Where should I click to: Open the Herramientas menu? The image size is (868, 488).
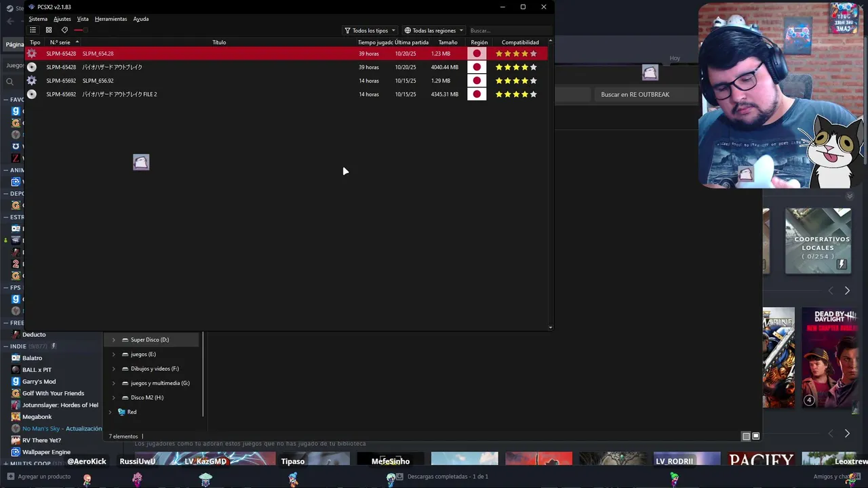pyautogui.click(x=111, y=19)
